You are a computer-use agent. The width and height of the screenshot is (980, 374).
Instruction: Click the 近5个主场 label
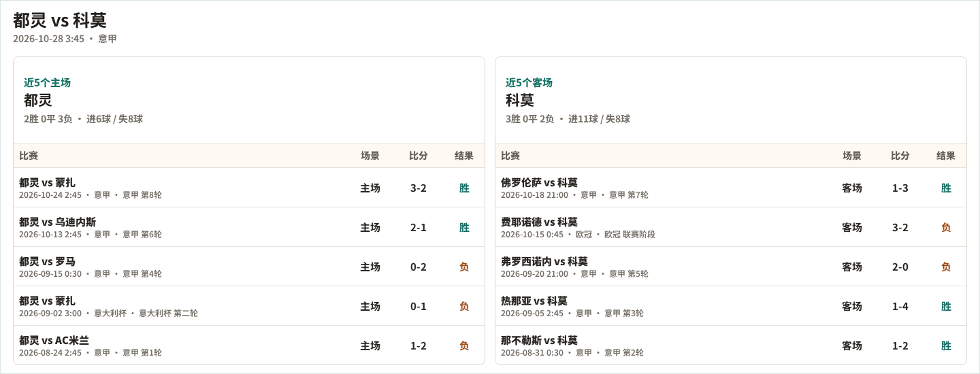tap(47, 82)
